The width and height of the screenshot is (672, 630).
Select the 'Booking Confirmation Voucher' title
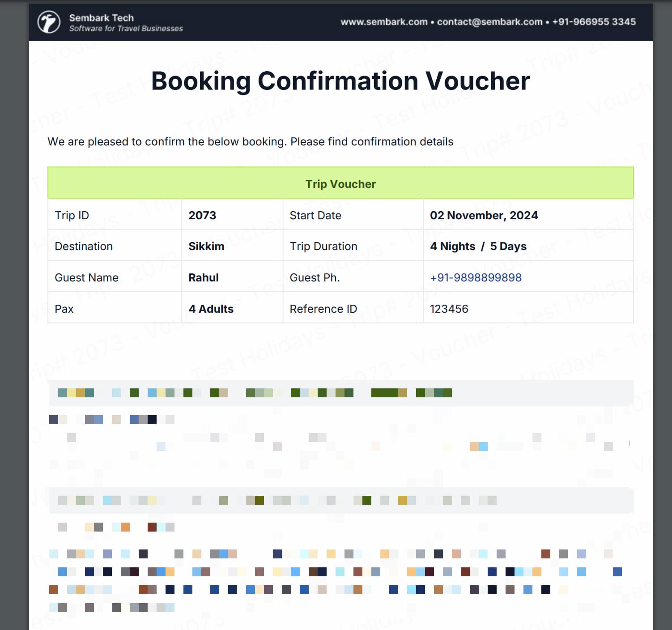click(x=340, y=81)
